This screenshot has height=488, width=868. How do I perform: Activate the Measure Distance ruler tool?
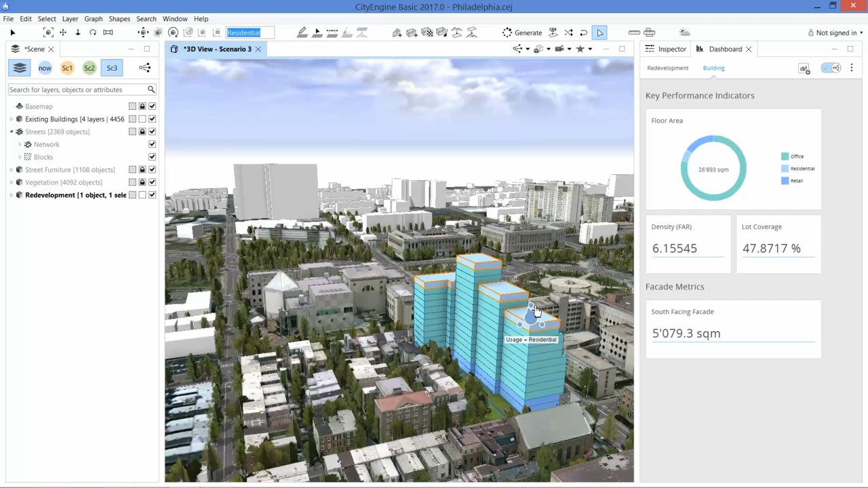click(634, 33)
